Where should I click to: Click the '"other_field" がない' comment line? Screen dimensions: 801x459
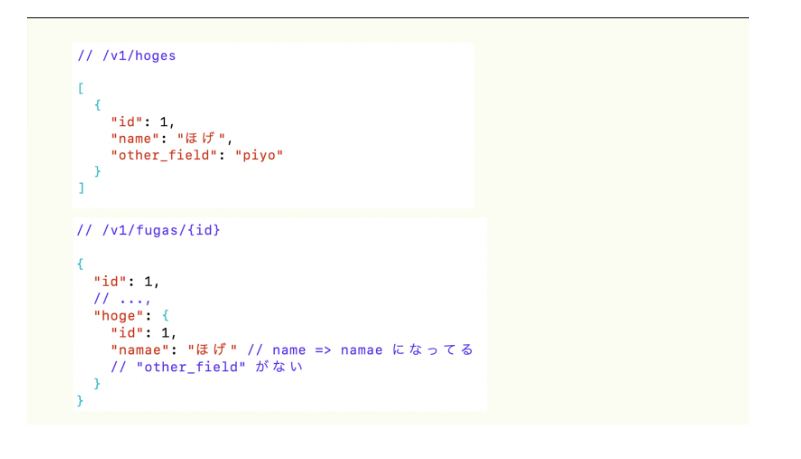coord(206,367)
